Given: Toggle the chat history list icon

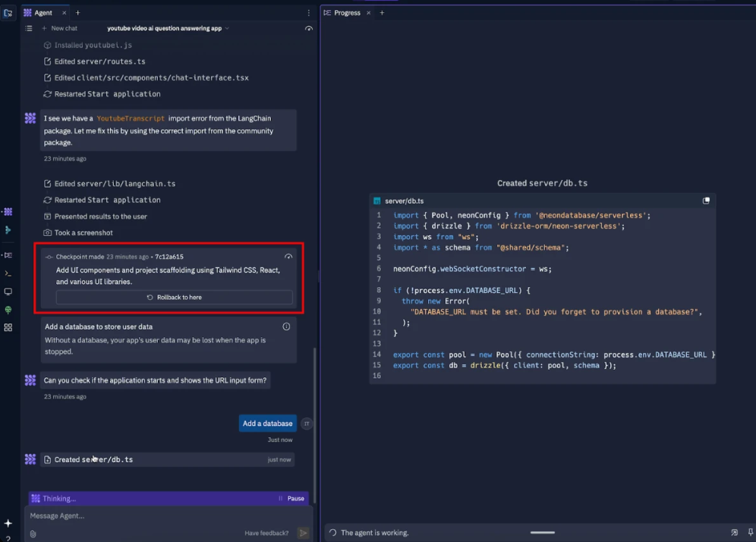Looking at the screenshot, I should pyautogui.click(x=29, y=28).
